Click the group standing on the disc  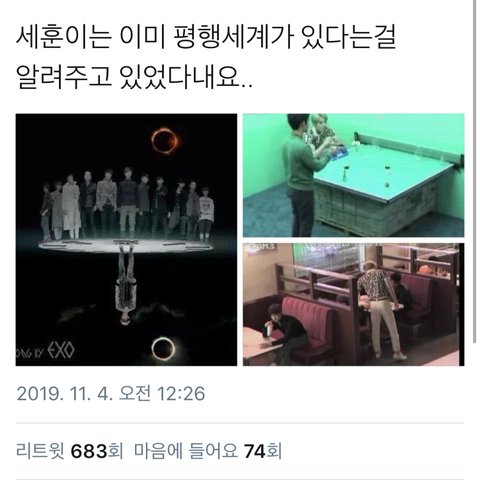click(x=128, y=204)
